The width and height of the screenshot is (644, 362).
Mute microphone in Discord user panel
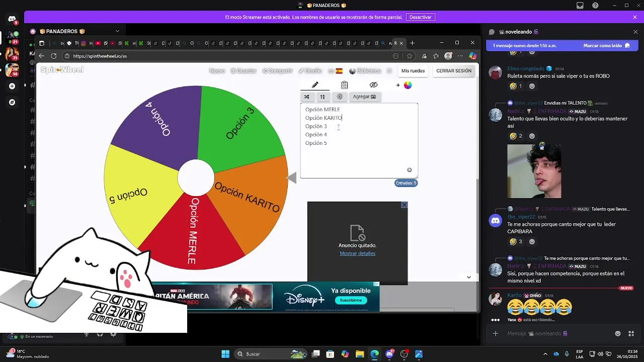(87, 334)
